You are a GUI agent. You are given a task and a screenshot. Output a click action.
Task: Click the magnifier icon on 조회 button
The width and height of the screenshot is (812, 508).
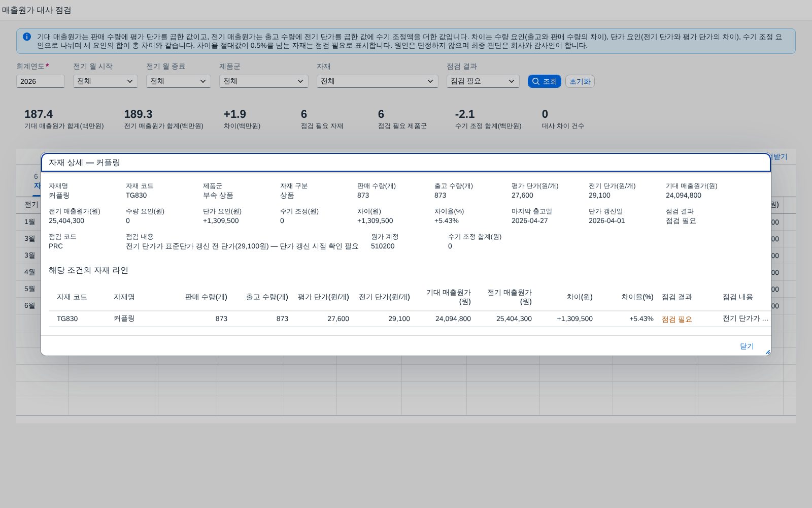536,81
